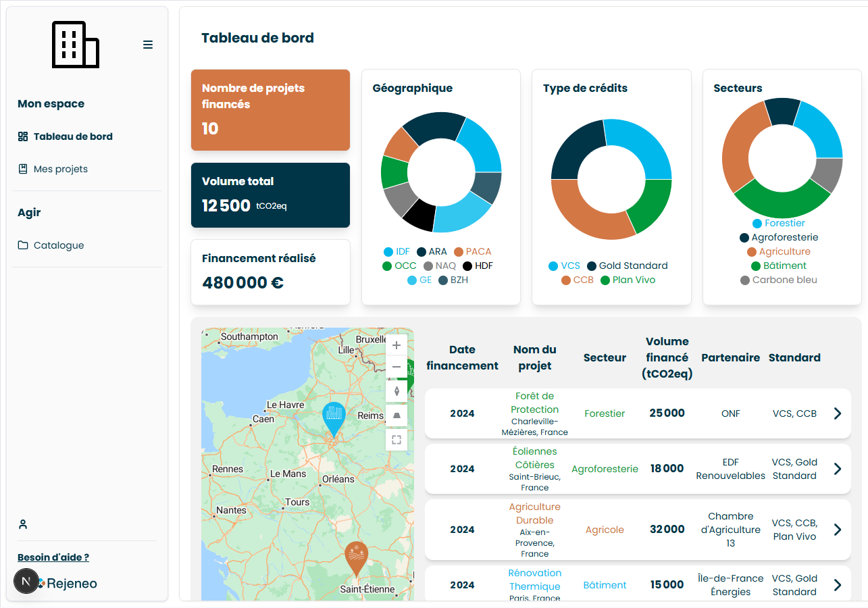Viewport: 868px width, 608px height.
Task: Toggle IDF legend in Géographique chart
Action: (x=397, y=251)
